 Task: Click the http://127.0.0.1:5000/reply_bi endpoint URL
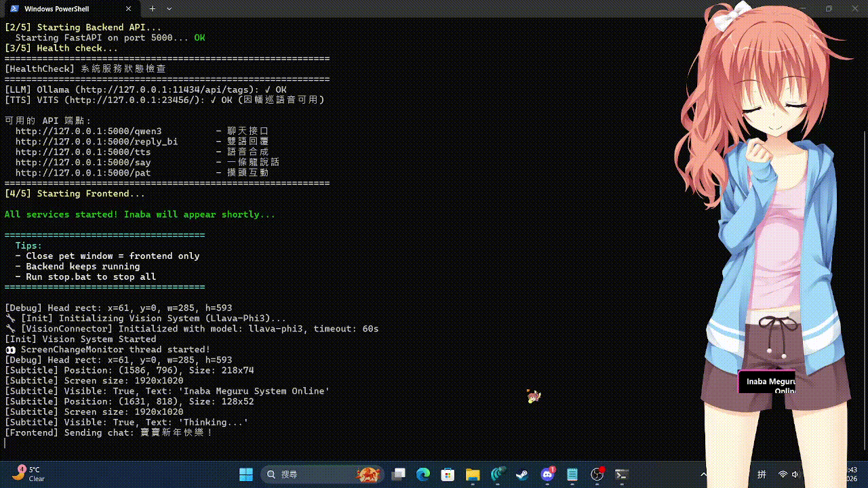click(96, 142)
